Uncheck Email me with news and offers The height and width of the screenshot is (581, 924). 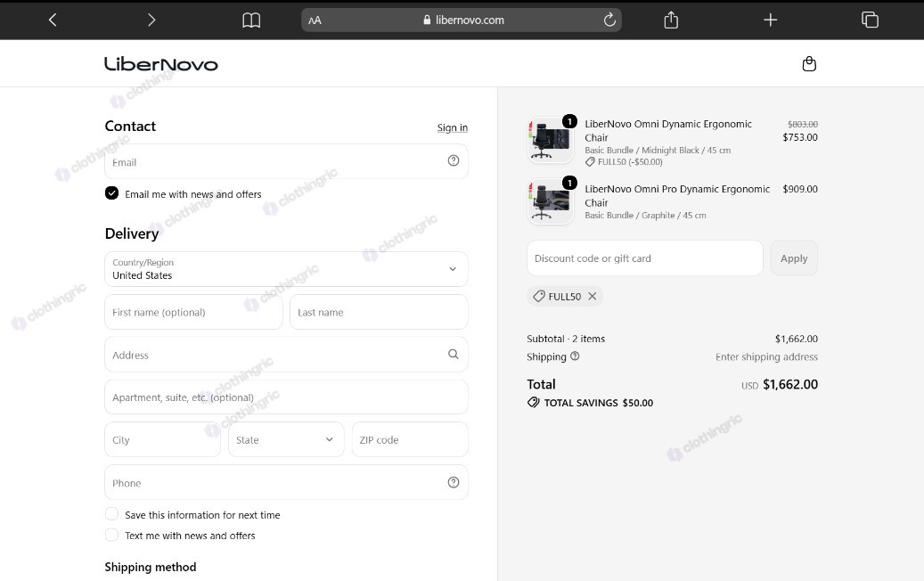pyautogui.click(x=111, y=193)
